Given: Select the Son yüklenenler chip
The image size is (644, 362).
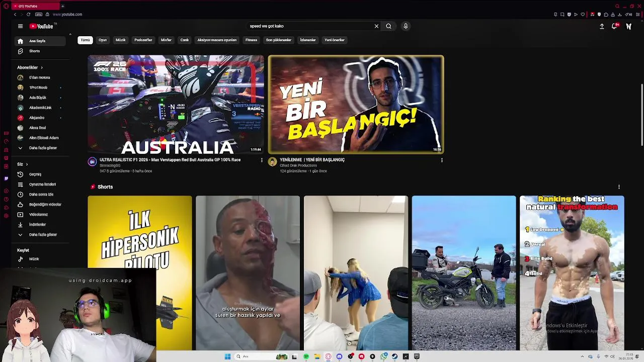Looking at the screenshot, I should (x=279, y=40).
